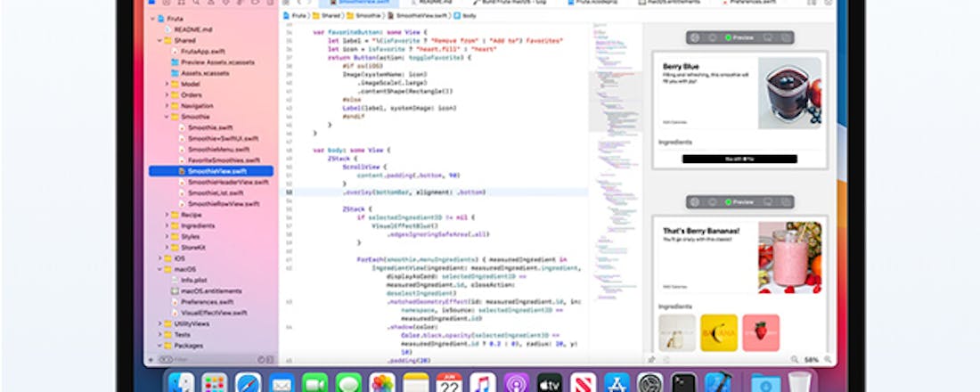Select banana ingredient card
The height and width of the screenshot is (392, 980).
(x=719, y=332)
